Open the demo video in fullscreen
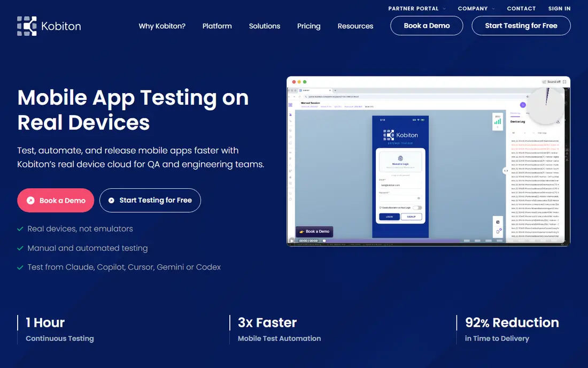The image size is (588, 368). [x=564, y=82]
